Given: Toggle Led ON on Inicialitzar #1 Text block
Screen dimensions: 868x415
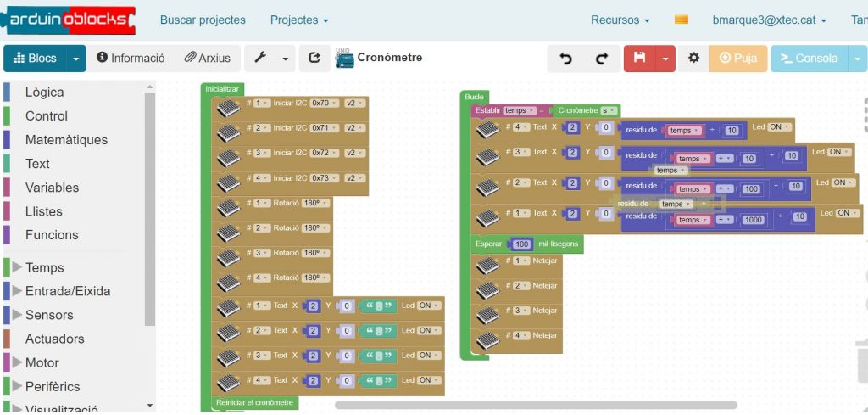Looking at the screenshot, I should click(429, 306).
